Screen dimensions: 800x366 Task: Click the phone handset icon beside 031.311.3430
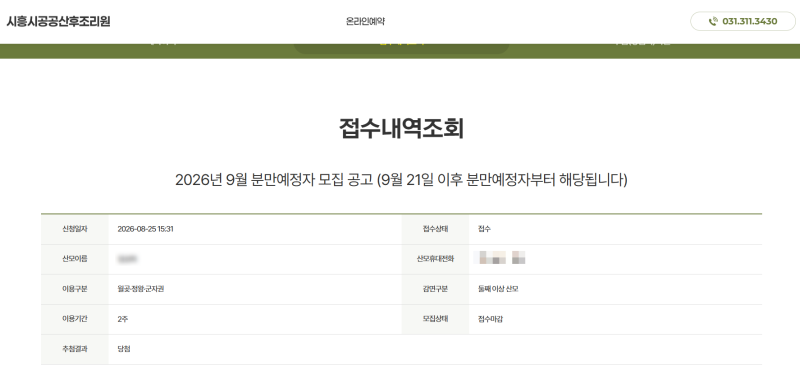713,21
